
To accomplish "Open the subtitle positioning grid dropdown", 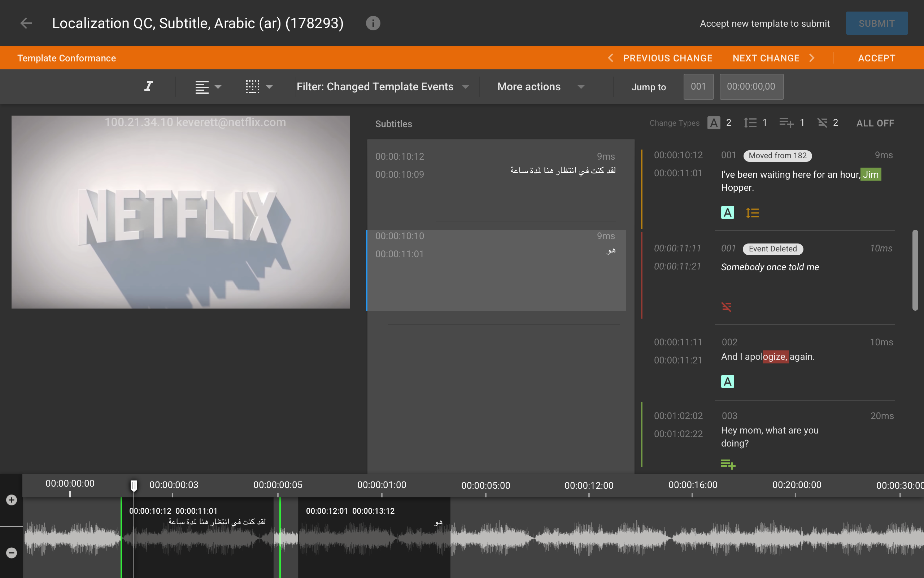I will (259, 87).
